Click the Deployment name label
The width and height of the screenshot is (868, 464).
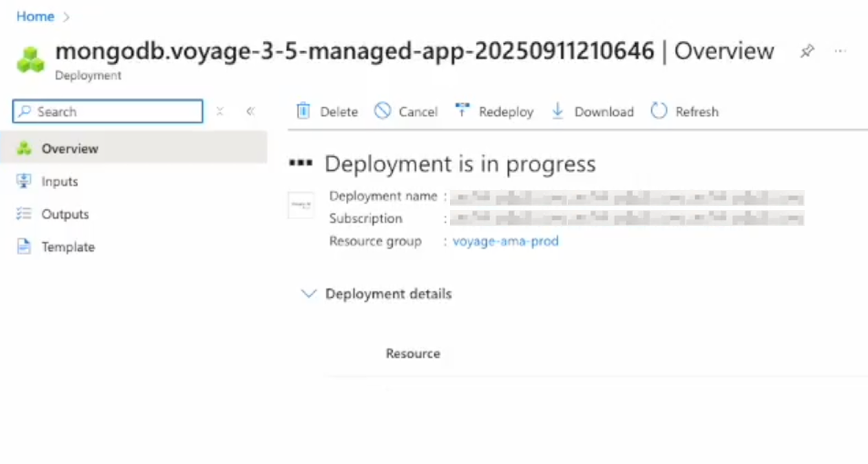click(383, 196)
